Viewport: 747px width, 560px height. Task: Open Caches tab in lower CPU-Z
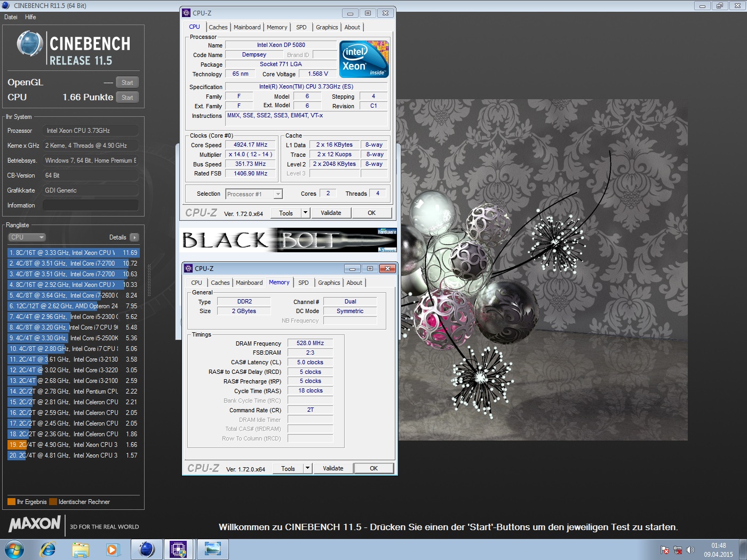(x=220, y=283)
